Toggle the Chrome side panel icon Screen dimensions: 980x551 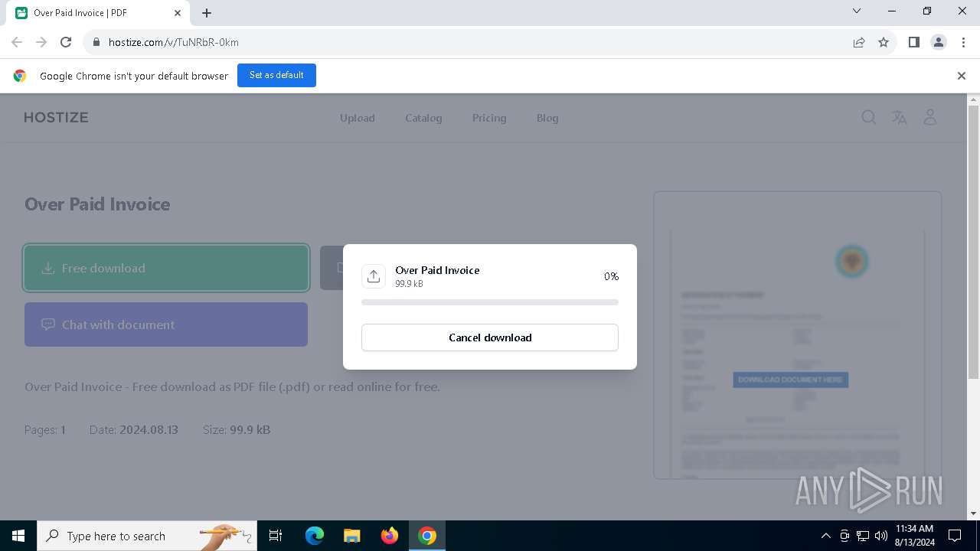(913, 42)
